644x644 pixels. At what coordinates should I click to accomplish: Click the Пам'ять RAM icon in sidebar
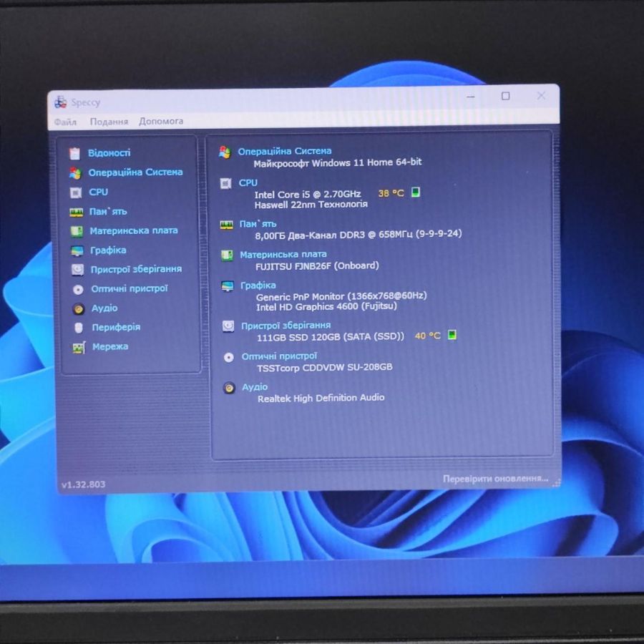(76, 212)
